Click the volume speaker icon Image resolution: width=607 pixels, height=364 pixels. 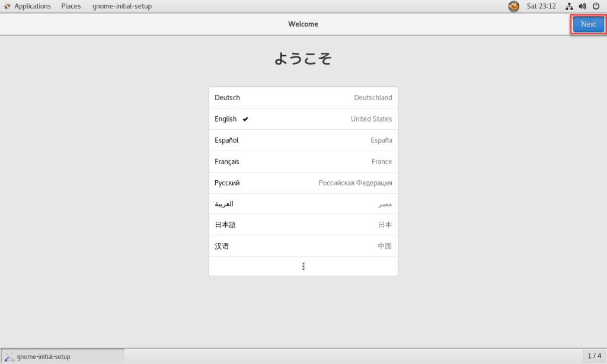click(582, 6)
